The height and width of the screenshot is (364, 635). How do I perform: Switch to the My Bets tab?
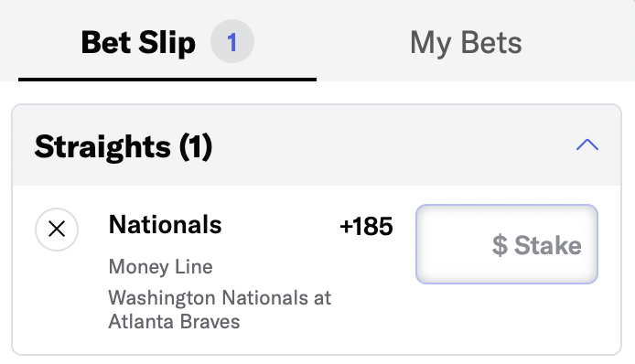[x=466, y=42]
